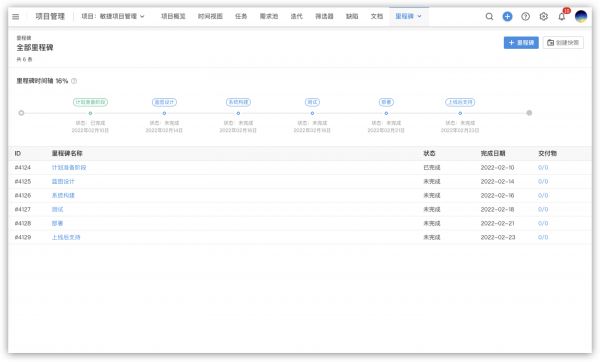This screenshot has width=600, height=362.
Task: Click date cell 2022-02-21
Action: pyautogui.click(x=497, y=223)
